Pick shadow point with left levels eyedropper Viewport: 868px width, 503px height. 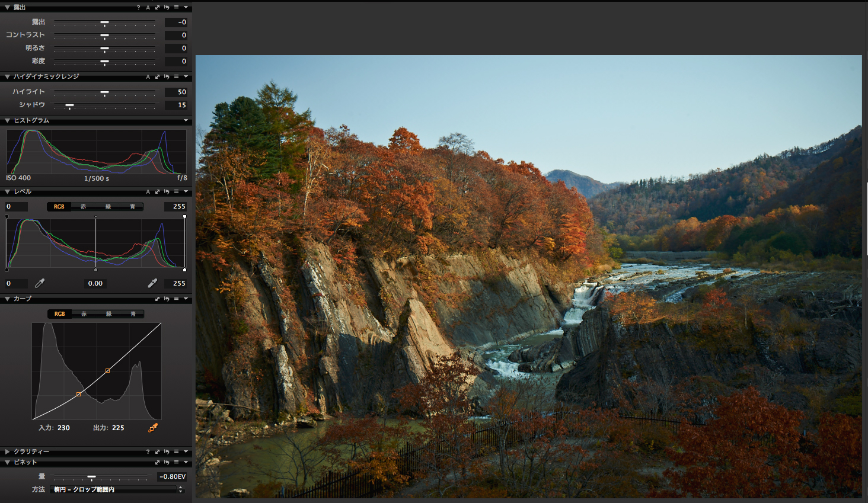pyautogui.click(x=40, y=283)
